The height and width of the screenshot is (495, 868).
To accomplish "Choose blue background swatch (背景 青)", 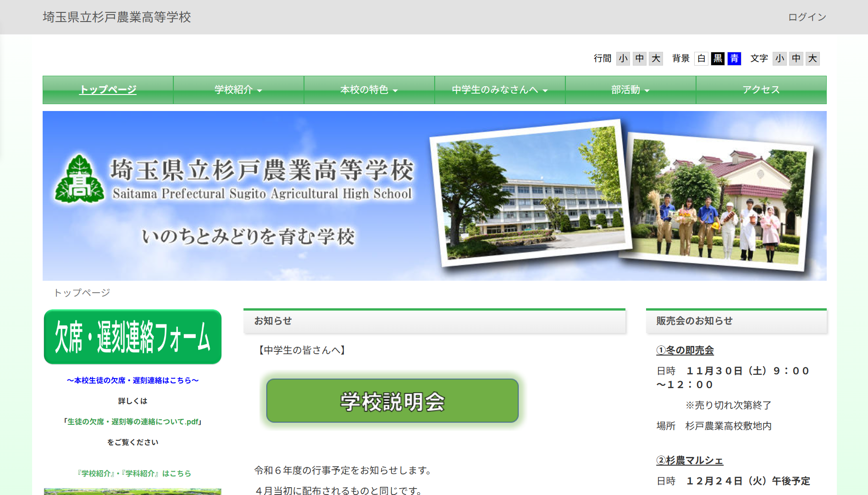I will [734, 59].
